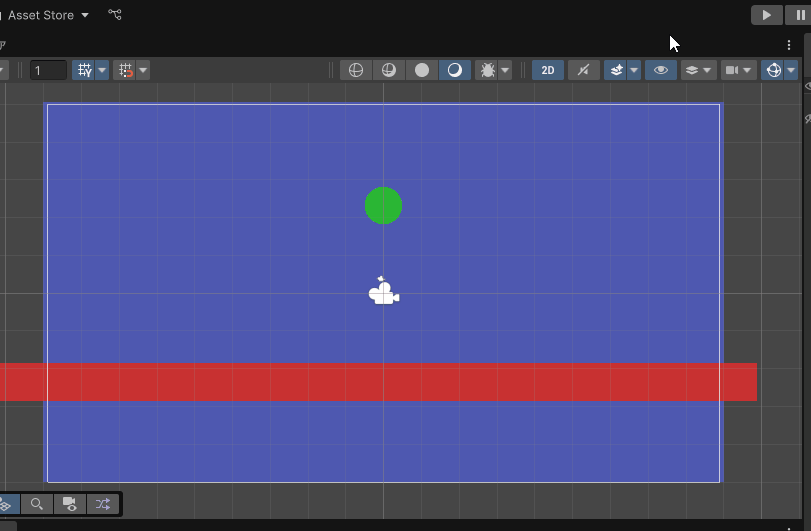
Task: Toggle scene effects sparkle-layers icon
Action: (x=616, y=70)
